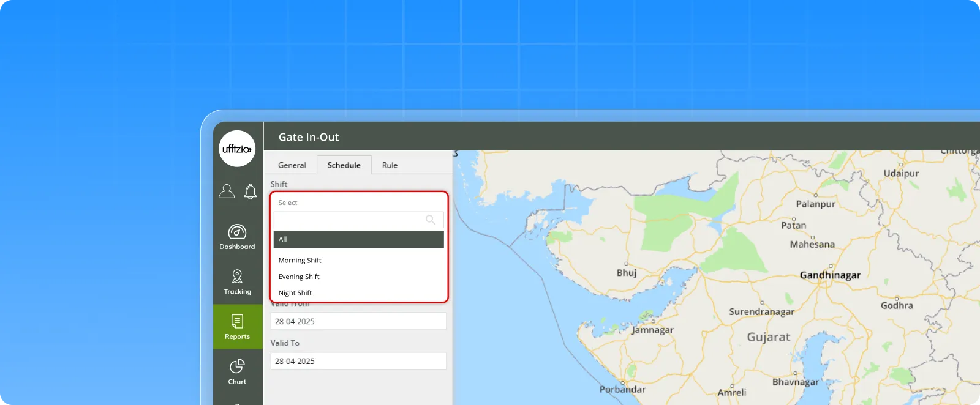Go to Dashboard in the sidebar
Viewport: 980px width, 405px height.
pyautogui.click(x=237, y=237)
